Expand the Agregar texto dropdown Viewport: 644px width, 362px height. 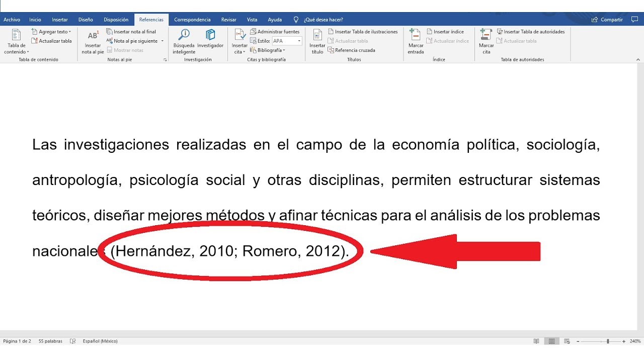point(53,31)
